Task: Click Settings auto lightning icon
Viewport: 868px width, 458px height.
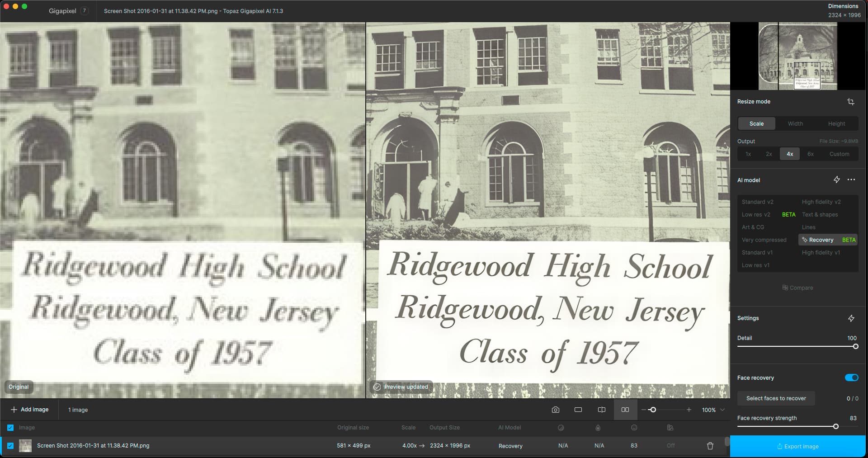Action: point(851,318)
